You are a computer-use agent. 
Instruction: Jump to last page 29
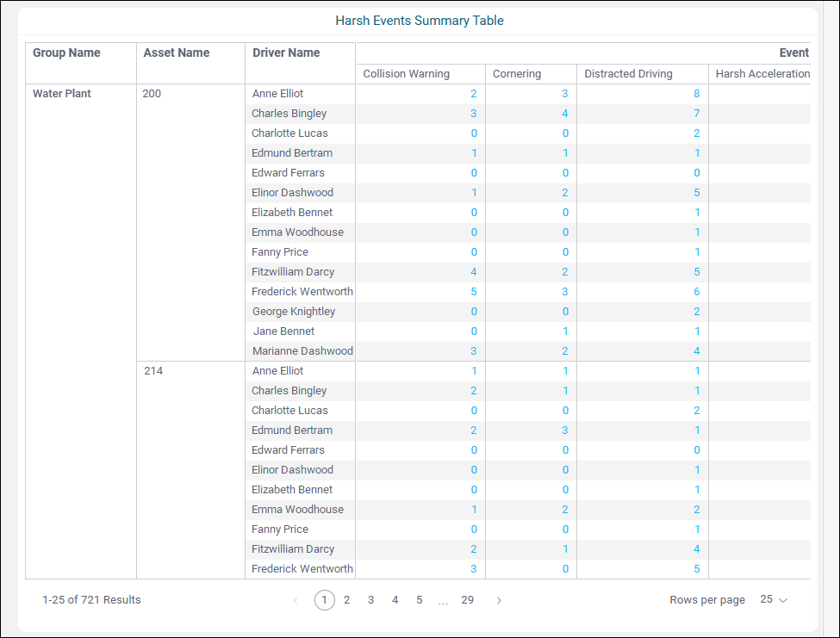tap(468, 600)
